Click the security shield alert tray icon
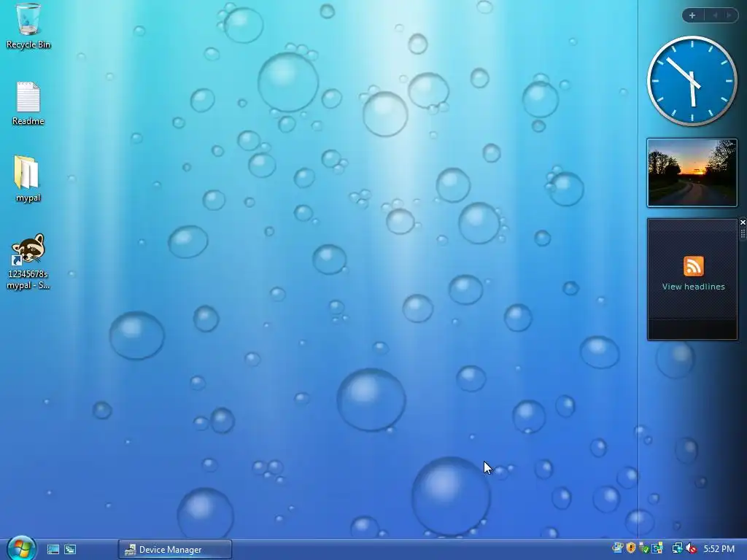747x560 pixels. click(631, 548)
